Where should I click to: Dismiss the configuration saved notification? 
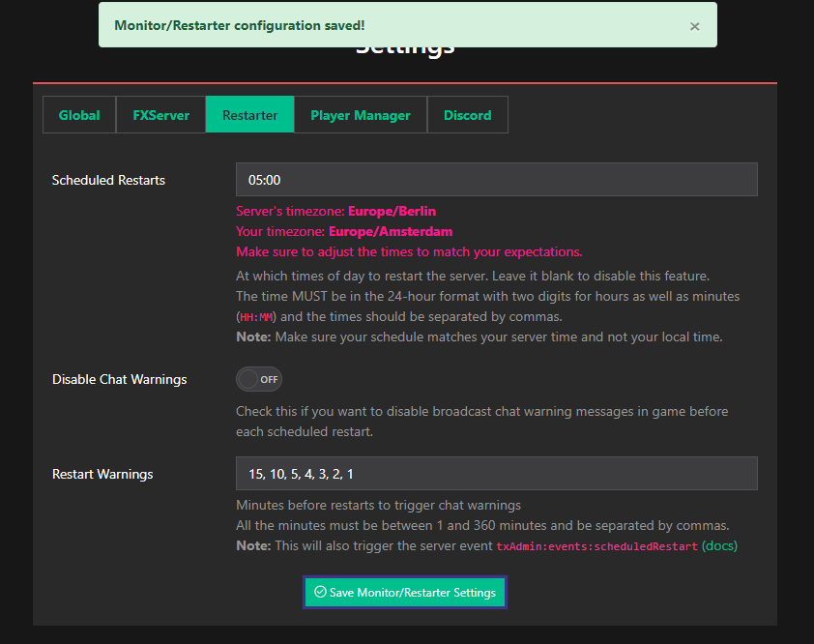[694, 26]
